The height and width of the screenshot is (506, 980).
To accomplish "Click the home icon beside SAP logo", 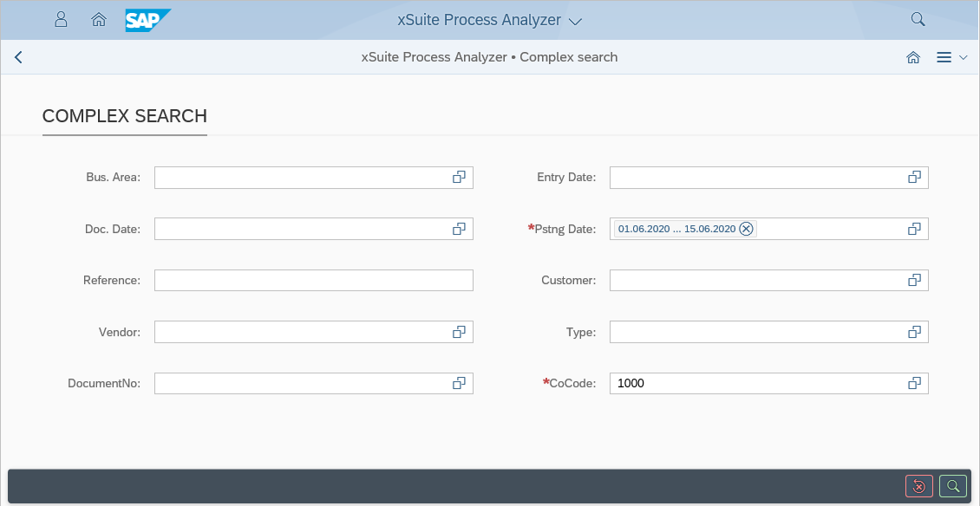I will tap(99, 19).
